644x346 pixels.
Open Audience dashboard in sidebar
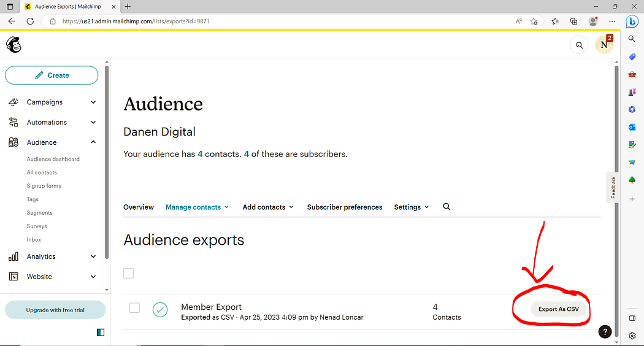pyautogui.click(x=53, y=159)
